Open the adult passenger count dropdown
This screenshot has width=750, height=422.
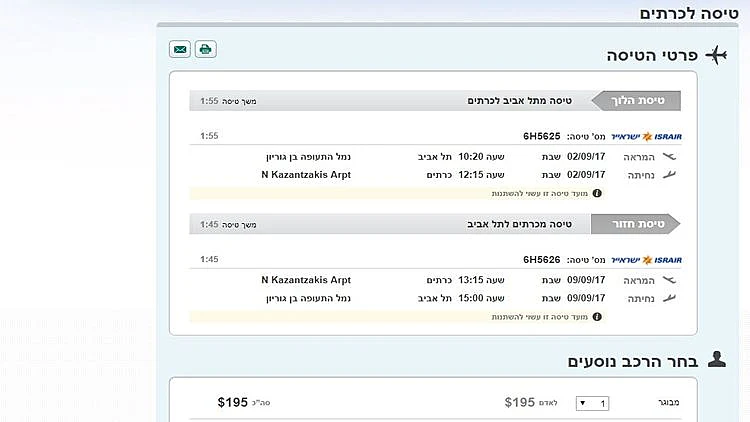pyautogui.click(x=592, y=403)
